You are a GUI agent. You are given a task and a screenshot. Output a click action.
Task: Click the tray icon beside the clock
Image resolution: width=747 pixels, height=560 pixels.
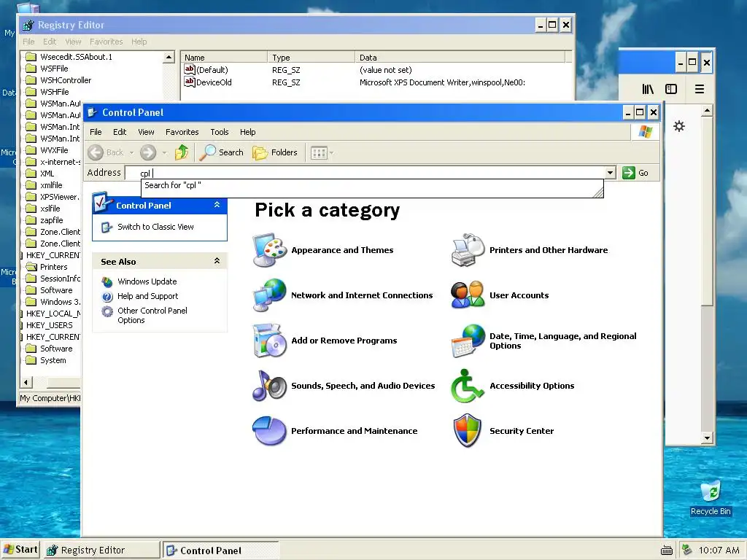(686, 550)
